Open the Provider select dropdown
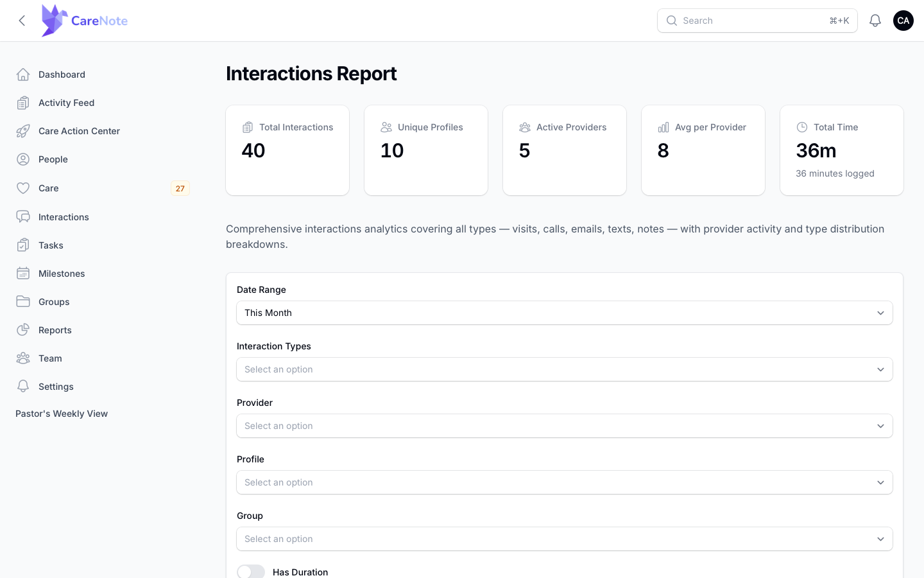The height and width of the screenshot is (578, 924). tap(565, 426)
